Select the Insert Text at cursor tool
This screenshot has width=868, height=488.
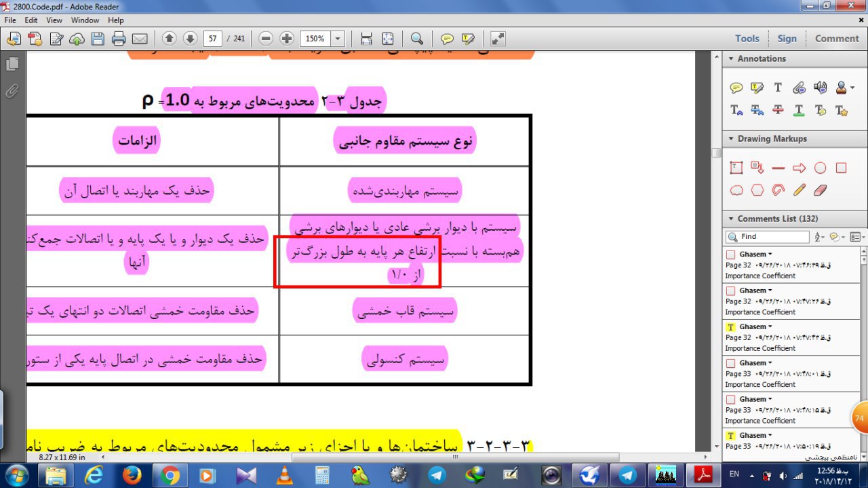pyautogui.click(x=736, y=110)
